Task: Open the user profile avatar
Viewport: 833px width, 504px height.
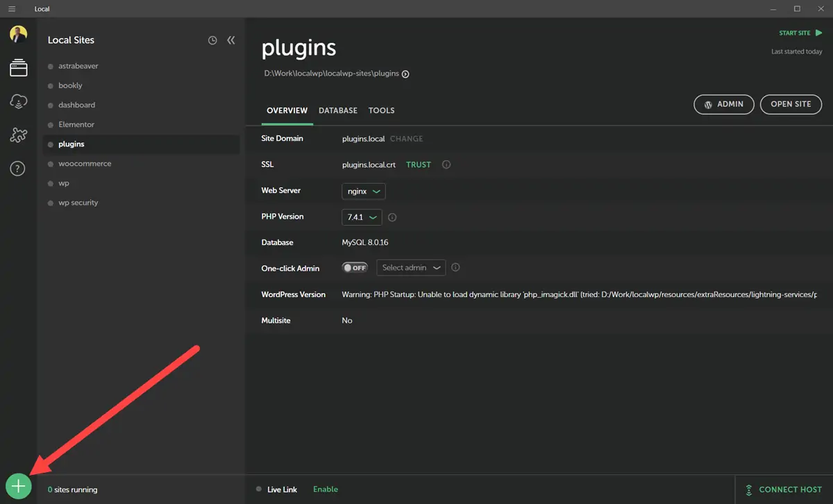Action: [x=18, y=34]
